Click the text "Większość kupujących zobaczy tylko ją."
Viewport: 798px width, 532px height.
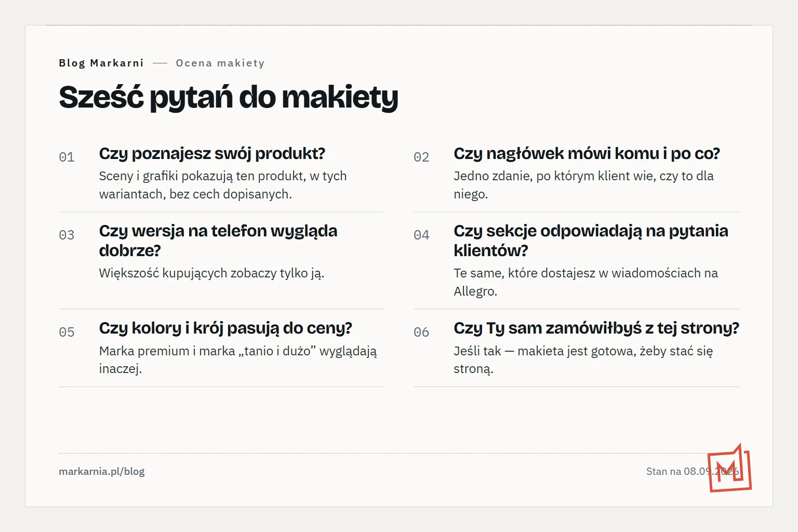pos(211,273)
